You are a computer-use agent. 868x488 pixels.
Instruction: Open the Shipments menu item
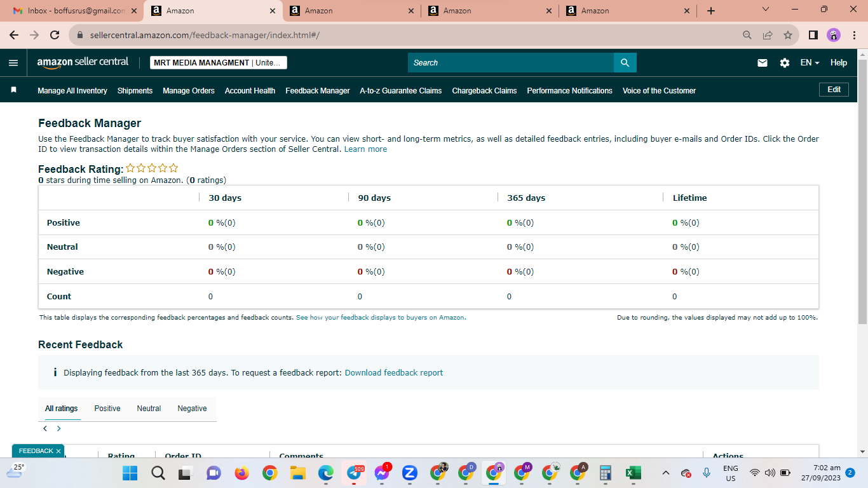135,91
